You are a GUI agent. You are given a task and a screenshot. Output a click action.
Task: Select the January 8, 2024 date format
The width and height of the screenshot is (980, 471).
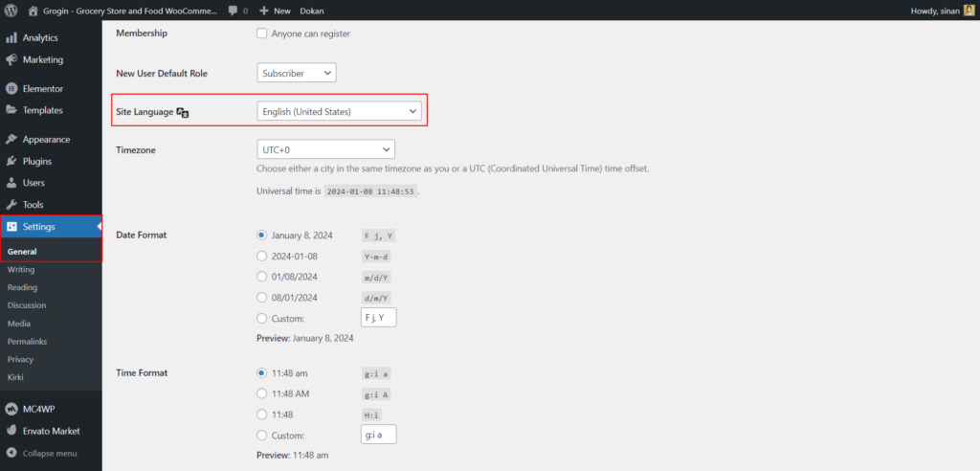(x=262, y=235)
